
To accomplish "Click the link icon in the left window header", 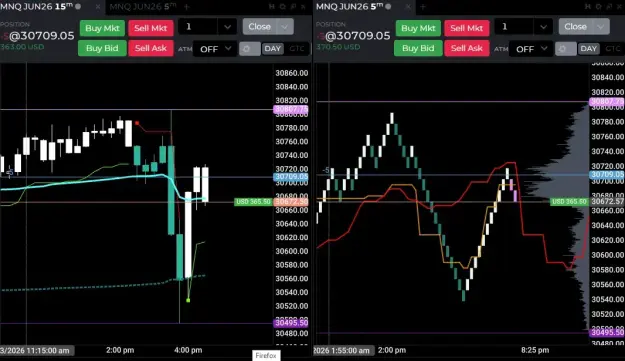I will coord(272,6).
